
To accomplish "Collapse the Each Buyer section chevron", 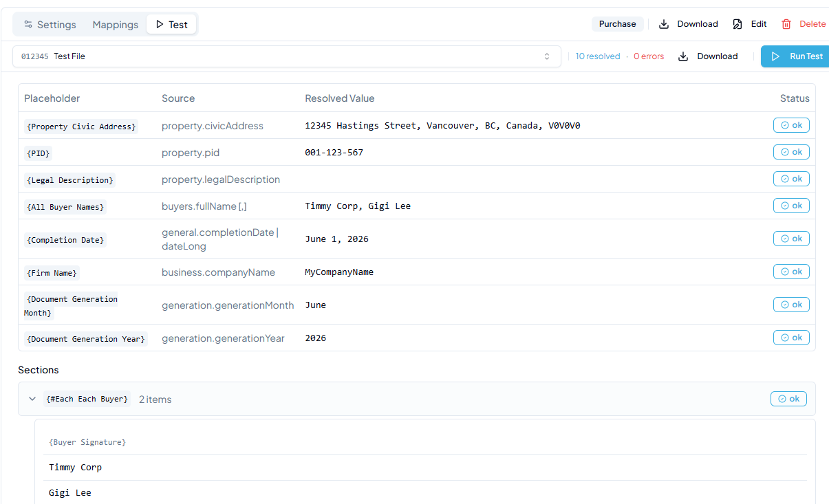I will click(32, 399).
